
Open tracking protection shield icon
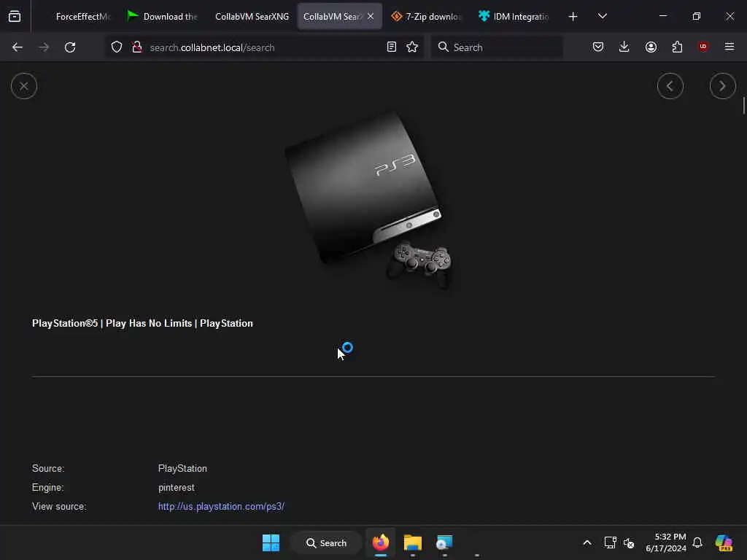pos(117,47)
